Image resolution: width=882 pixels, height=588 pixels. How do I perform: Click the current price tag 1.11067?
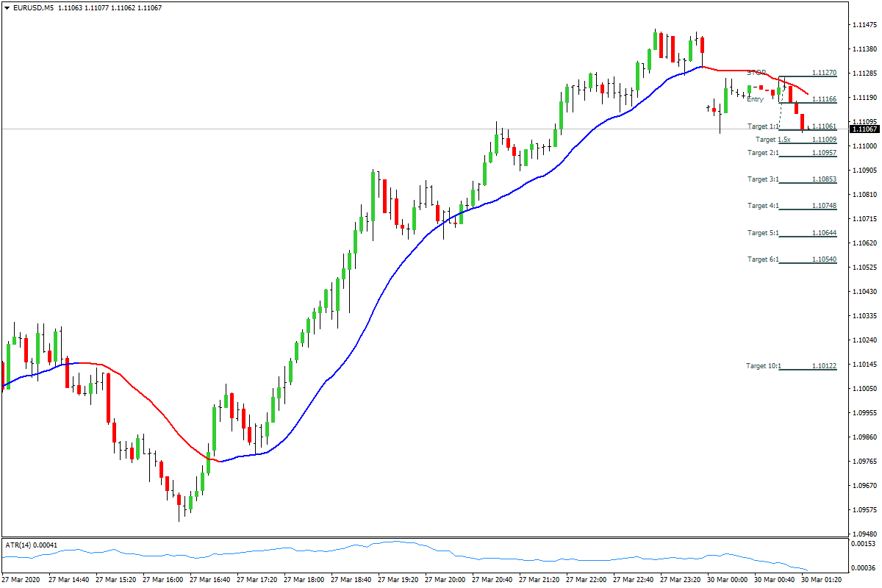(864, 129)
